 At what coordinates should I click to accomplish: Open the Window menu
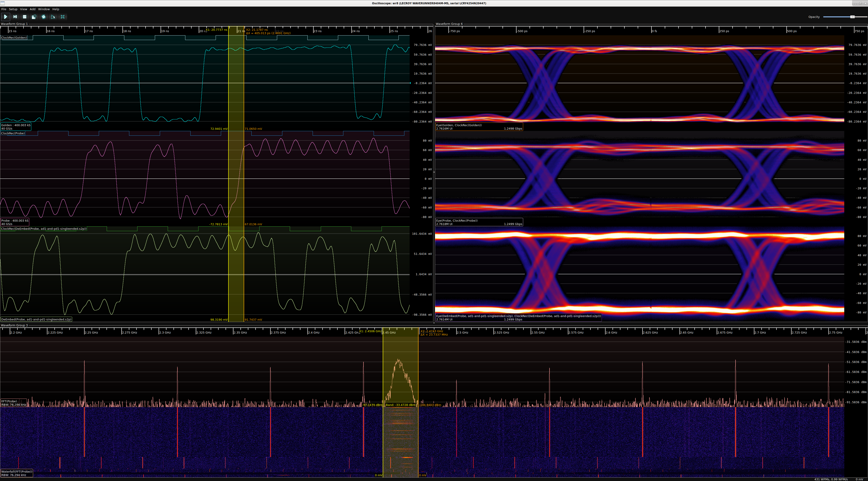coord(44,9)
